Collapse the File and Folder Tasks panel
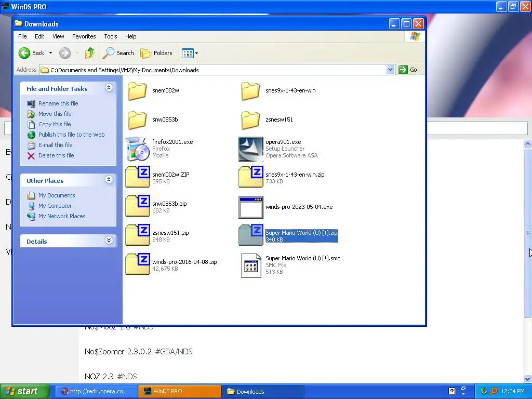The width and height of the screenshot is (532, 399). 109,88
